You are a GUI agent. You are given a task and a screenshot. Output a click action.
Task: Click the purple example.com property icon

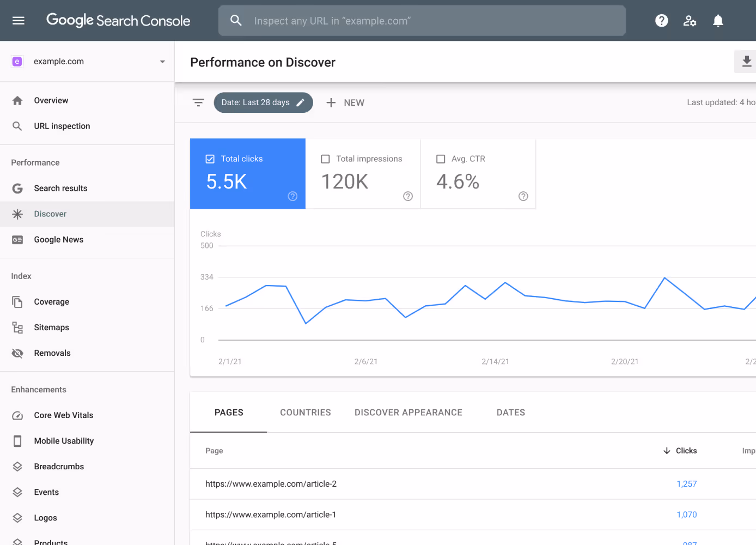pyautogui.click(x=17, y=62)
